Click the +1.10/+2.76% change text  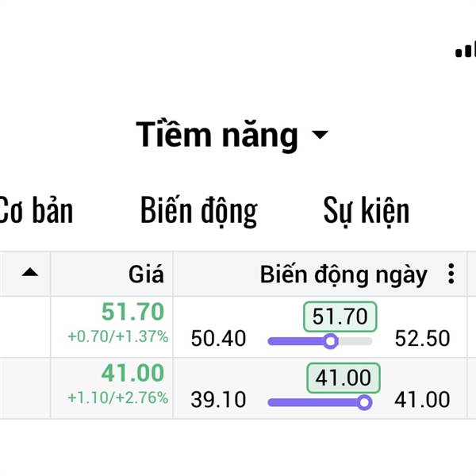click(x=117, y=397)
